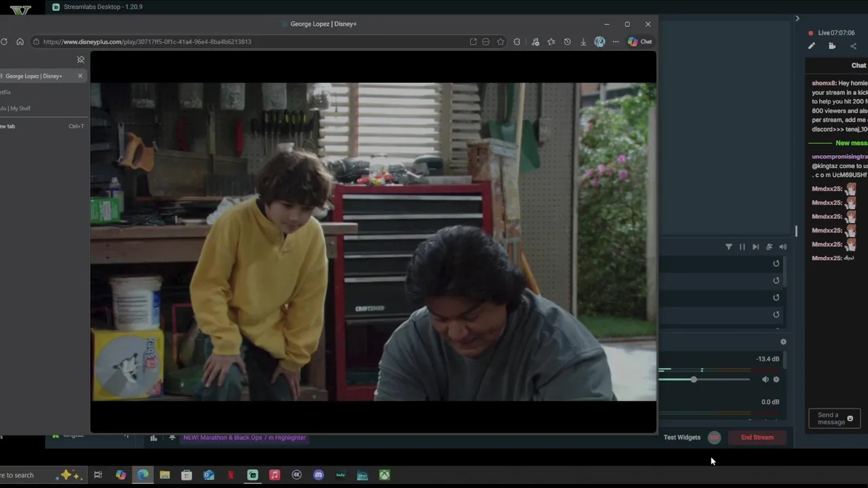Unpin the vertical tabs pane

pyautogui.click(x=81, y=60)
